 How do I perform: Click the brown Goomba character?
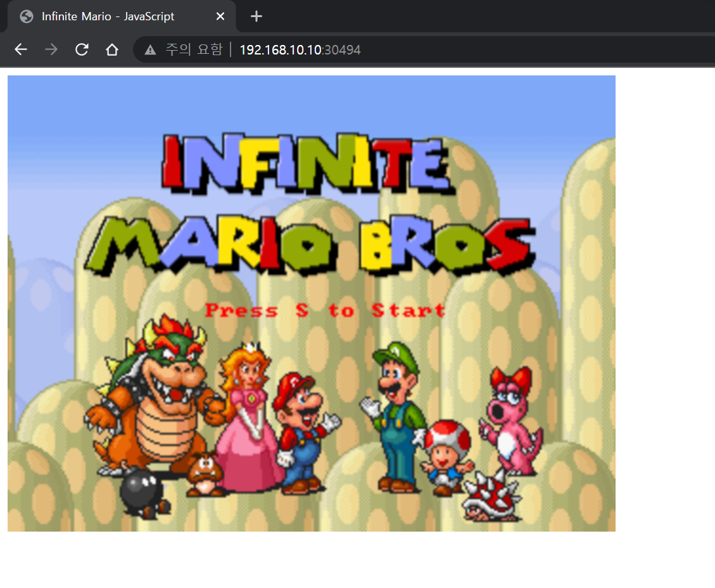point(205,475)
